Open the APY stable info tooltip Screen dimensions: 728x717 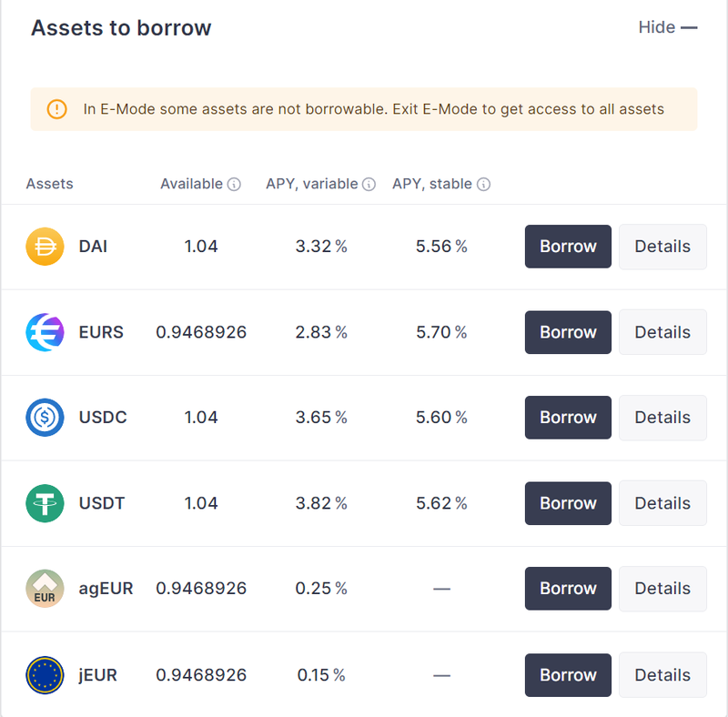483,183
